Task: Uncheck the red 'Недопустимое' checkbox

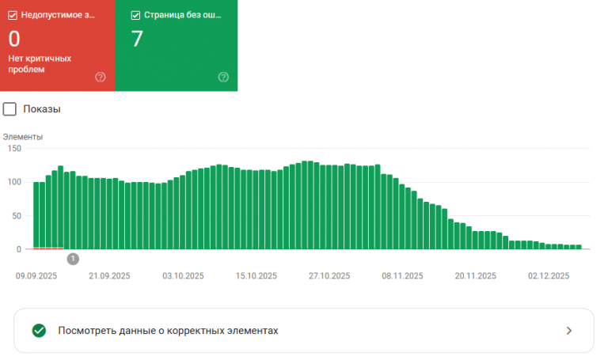Action: pos(13,15)
